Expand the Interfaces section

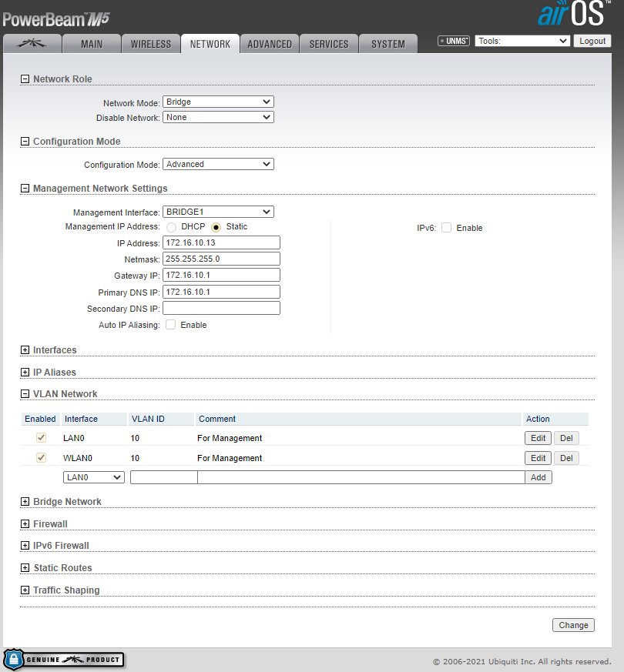click(25, 349)
